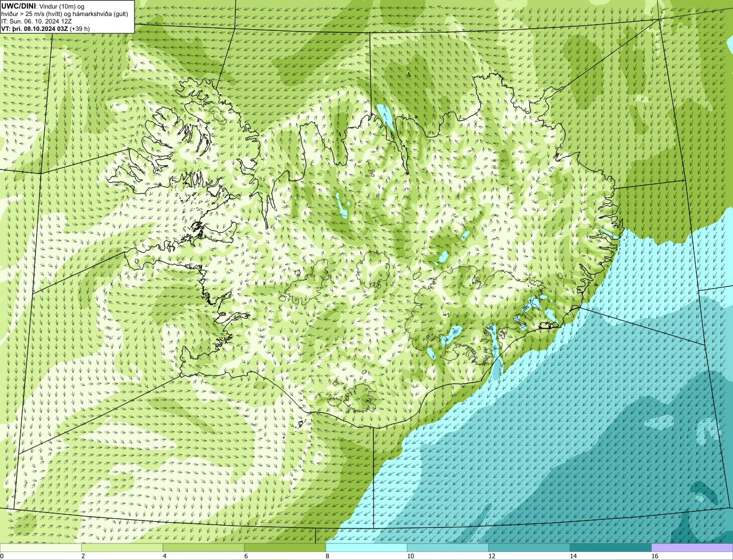The width and height of the screenshot is (733, 560).
Task: Click the legend scale label "10"
Action: (410, 556)
